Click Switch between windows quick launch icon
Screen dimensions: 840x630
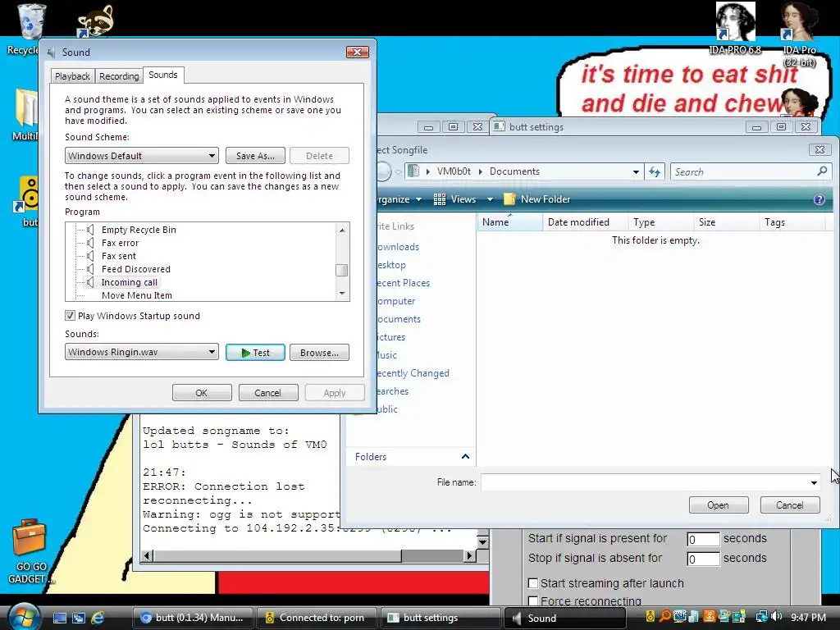[x=79, y=618]
